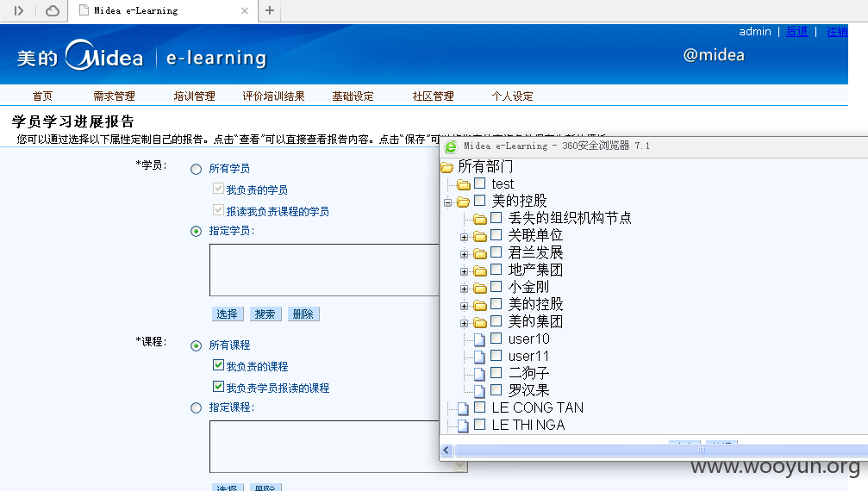Click the 搜索 button for students
Image resolution: width=868 pixels, height=491 pixels.
point(265,314)
